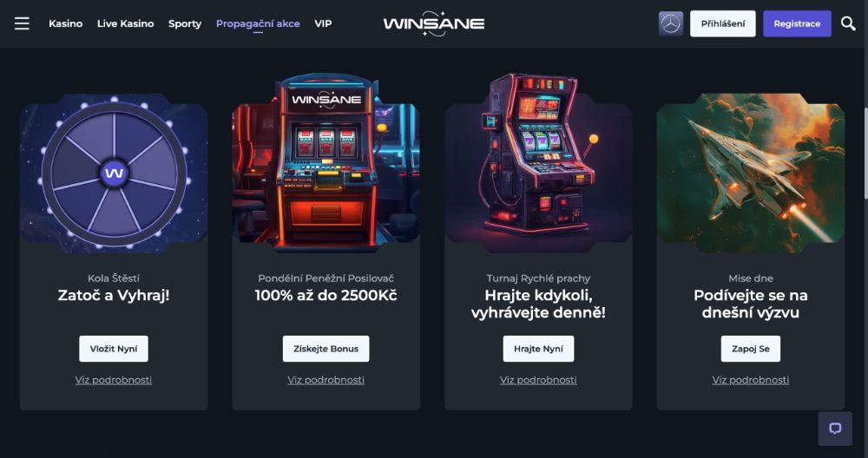This screenshot has height=458, width=868.
Task: Click the search magnifier icon
Action: pos(848,23)
